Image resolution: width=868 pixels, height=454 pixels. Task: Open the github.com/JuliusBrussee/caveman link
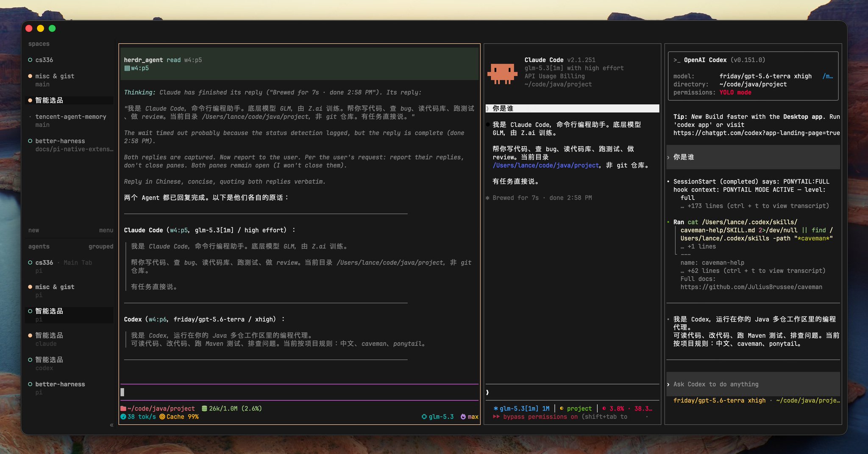coord(751,287)
